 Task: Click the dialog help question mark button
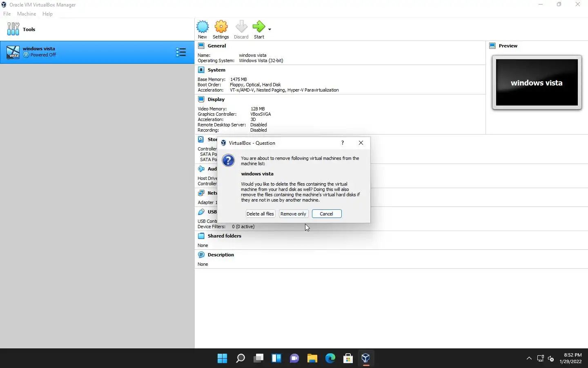(x=343, y=143)
